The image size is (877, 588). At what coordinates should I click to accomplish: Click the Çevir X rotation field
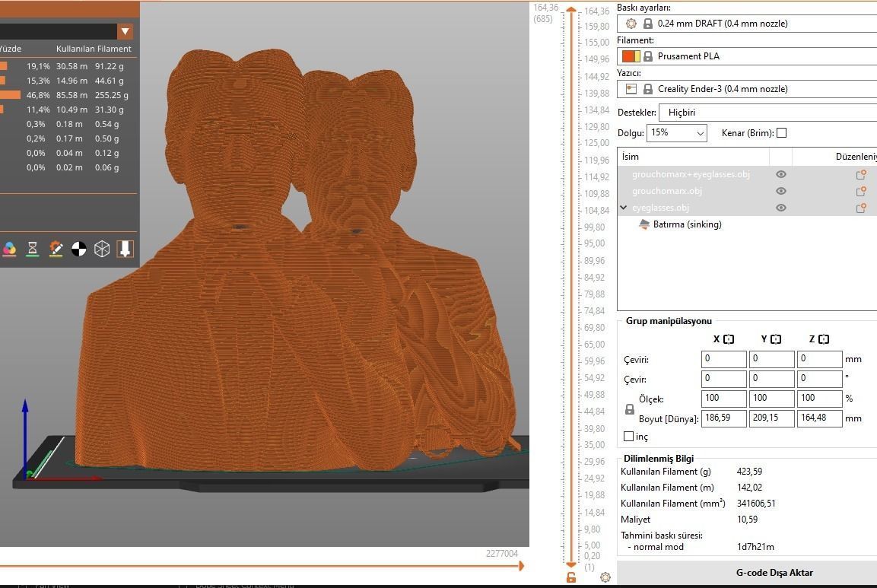[x=724, y=379]
